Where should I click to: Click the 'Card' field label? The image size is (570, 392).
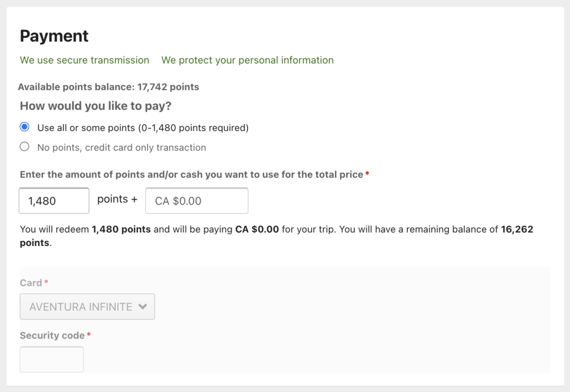pyautogui.click(x=31, y=283)
